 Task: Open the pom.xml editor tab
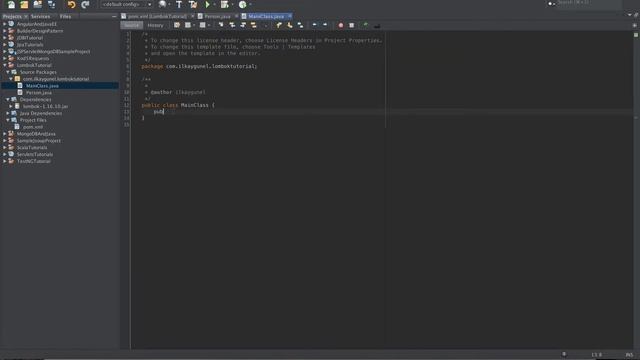pyautogui.click(x=157, y=16)
